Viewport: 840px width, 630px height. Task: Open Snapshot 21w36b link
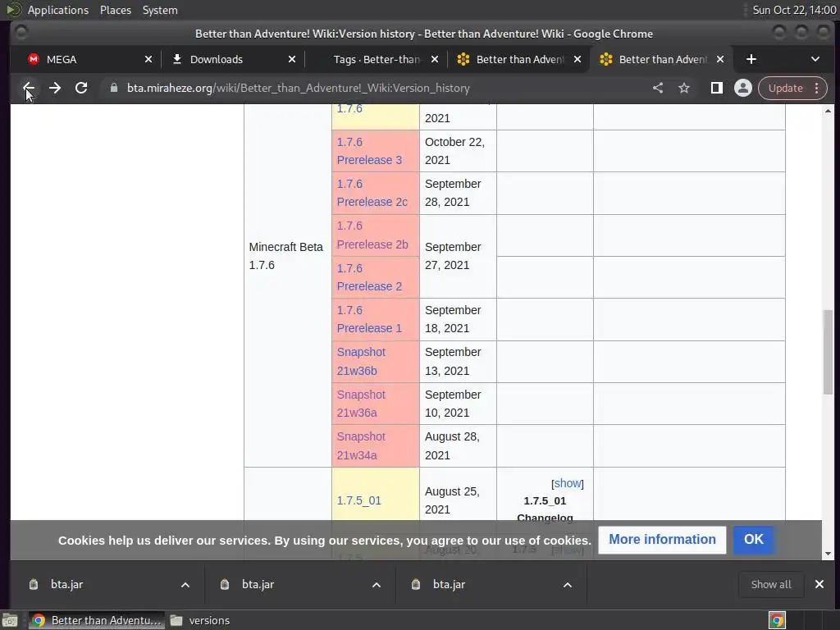tap(361, 361)
